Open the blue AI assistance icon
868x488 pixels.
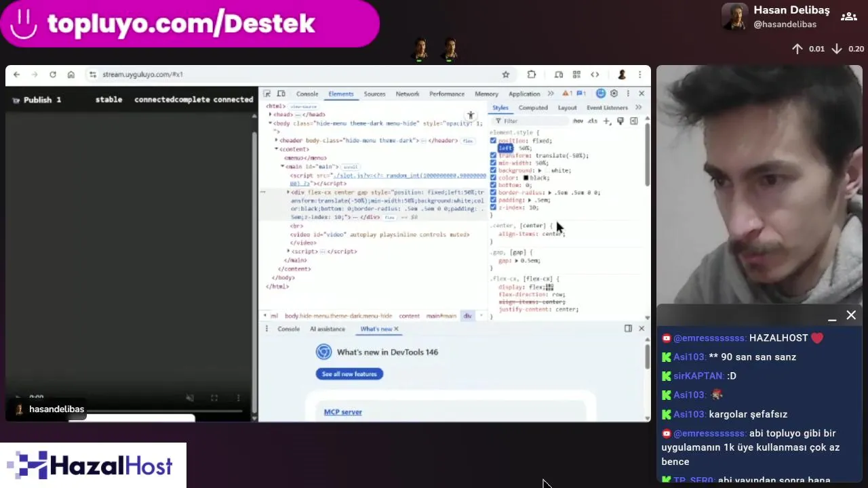click(x=601, y=94)
